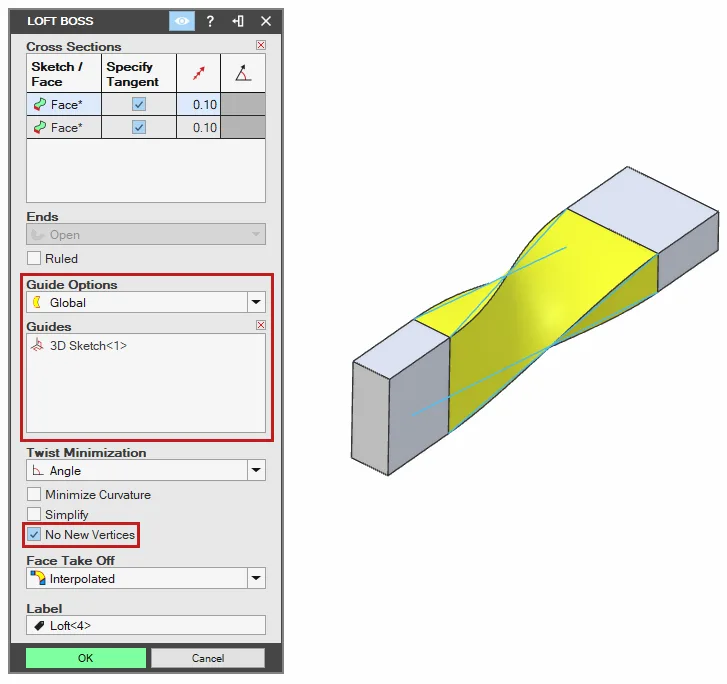Open the Face Take Off Interpolated dropdown
Image resolution: width=727 pixels, height=684 pixels.
point(146,578)
